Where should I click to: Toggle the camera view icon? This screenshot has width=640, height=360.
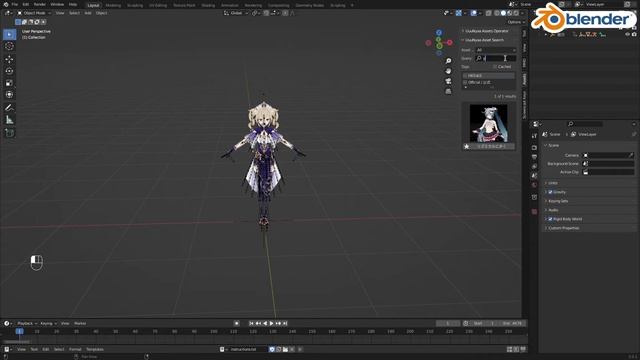coord(448,81)
